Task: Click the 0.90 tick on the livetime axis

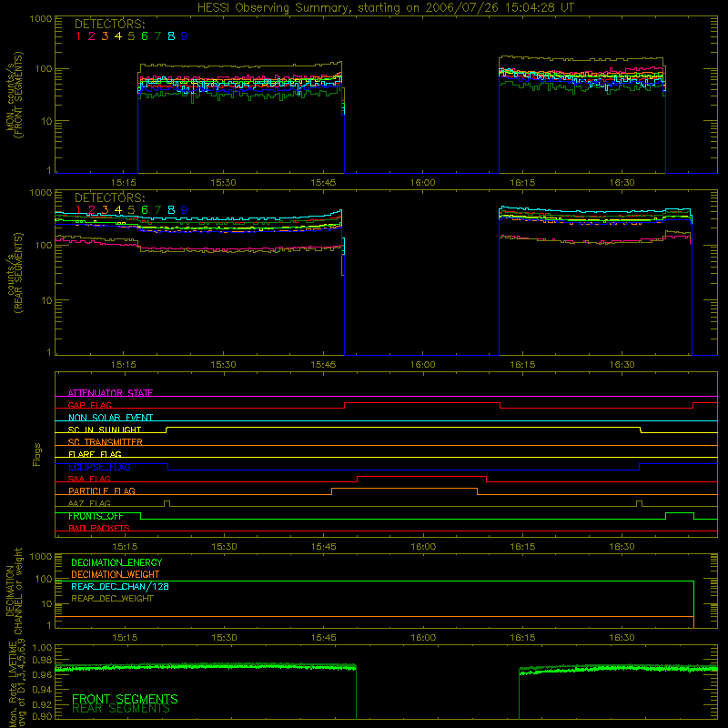Action: point(43,716)
